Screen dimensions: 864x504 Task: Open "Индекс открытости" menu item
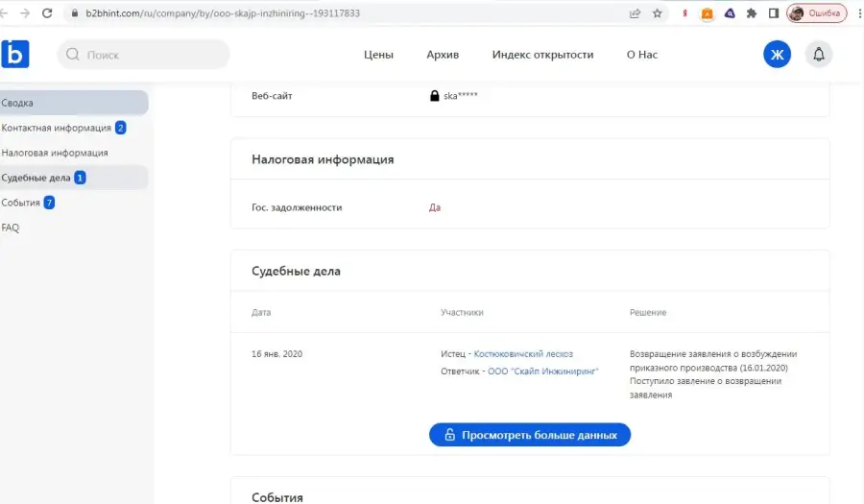(x=542, y=55)
